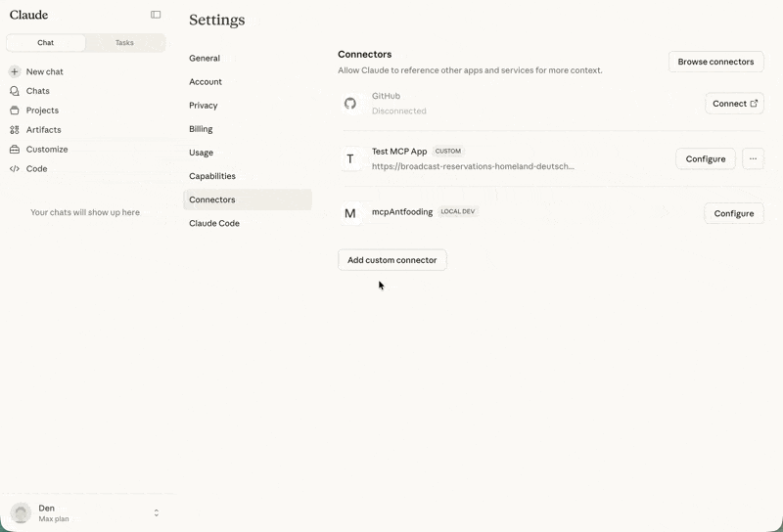Start a New chat
783x532 pixels.
44,71
